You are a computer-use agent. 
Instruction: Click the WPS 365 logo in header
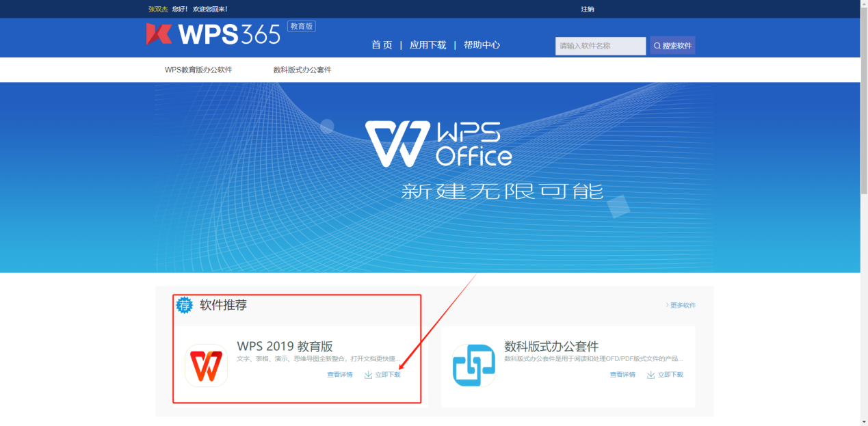pyautogui.click(x=213, y=34)
